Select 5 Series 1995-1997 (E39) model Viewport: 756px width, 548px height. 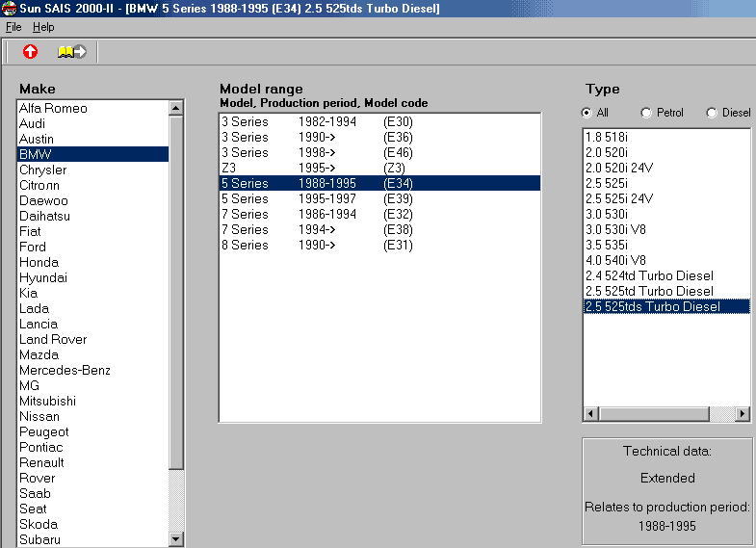tap(380, 198)
